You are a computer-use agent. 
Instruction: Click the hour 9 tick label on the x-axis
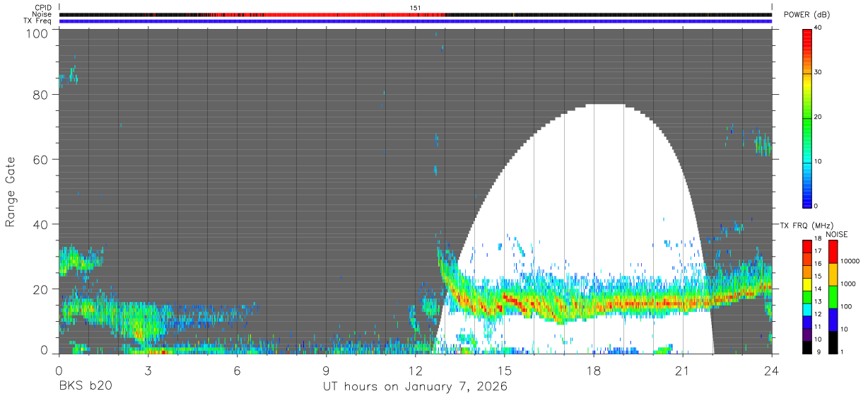(x=326, y=371)
